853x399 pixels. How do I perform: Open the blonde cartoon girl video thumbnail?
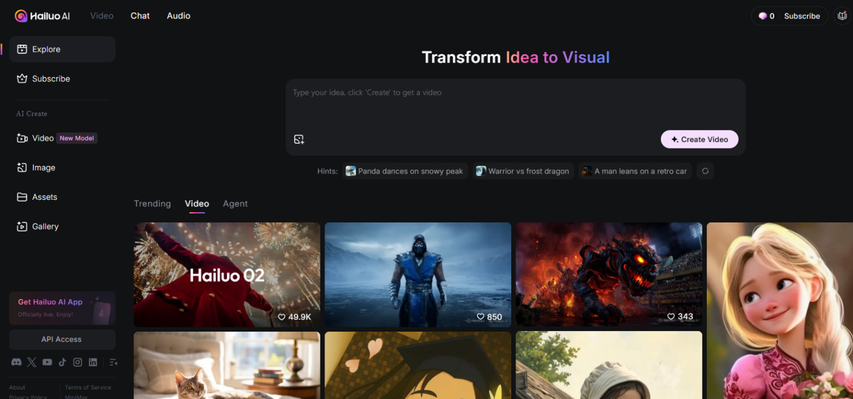click(x=780, y=310)
